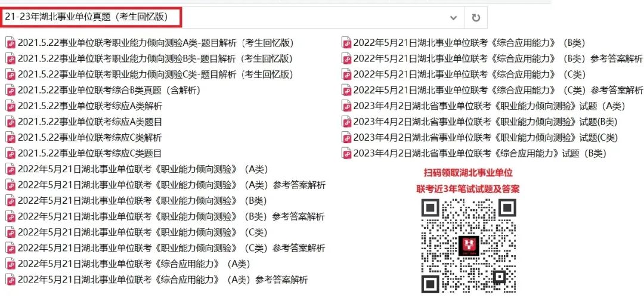644x301 pixels.
Task: Select PDF icon of 2022年 职业能力倾向测验（A类）without 答案
Action: pyautogui.click(x=11, y=169)
